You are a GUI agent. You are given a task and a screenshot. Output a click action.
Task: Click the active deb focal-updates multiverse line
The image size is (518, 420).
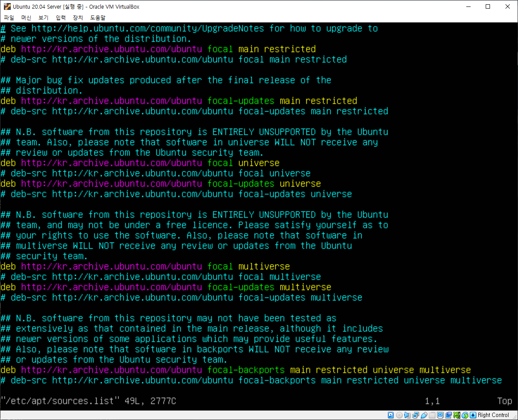click(166, 287)
